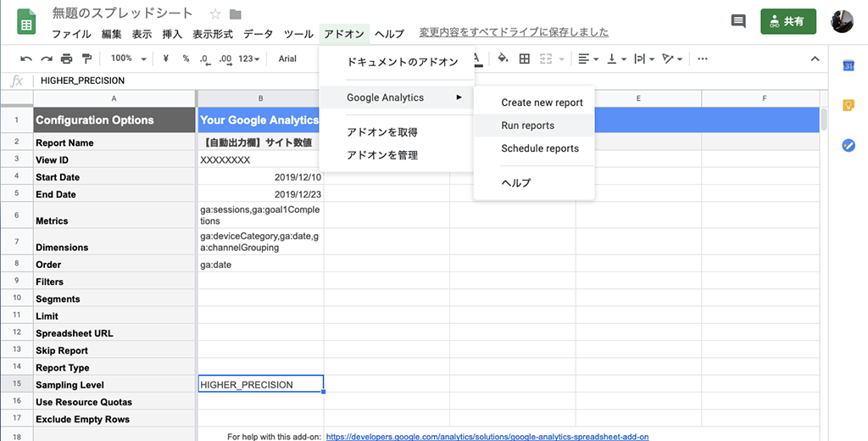Open Google Keep lightbulb in the side panel
The width and height of the screenshot is (868, 441).
(848, 105)
